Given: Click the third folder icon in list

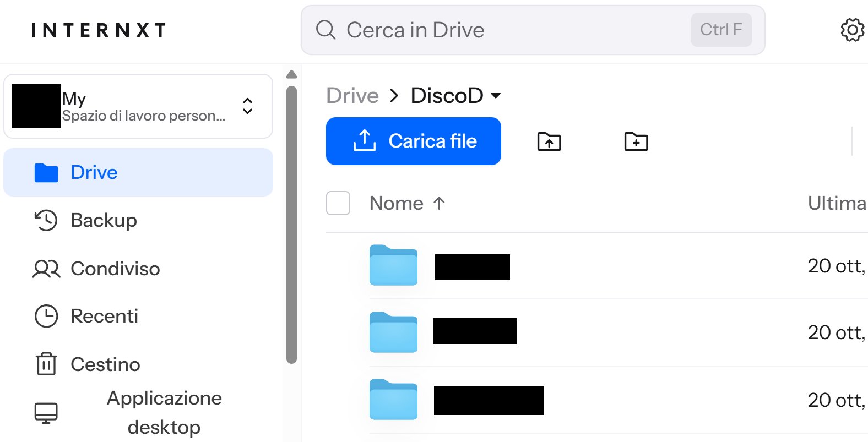Looking at the screenshot, I should (393, 400).
